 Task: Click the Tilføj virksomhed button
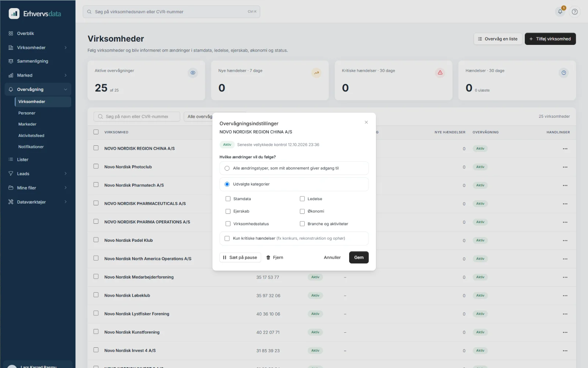tap(550, 39)
